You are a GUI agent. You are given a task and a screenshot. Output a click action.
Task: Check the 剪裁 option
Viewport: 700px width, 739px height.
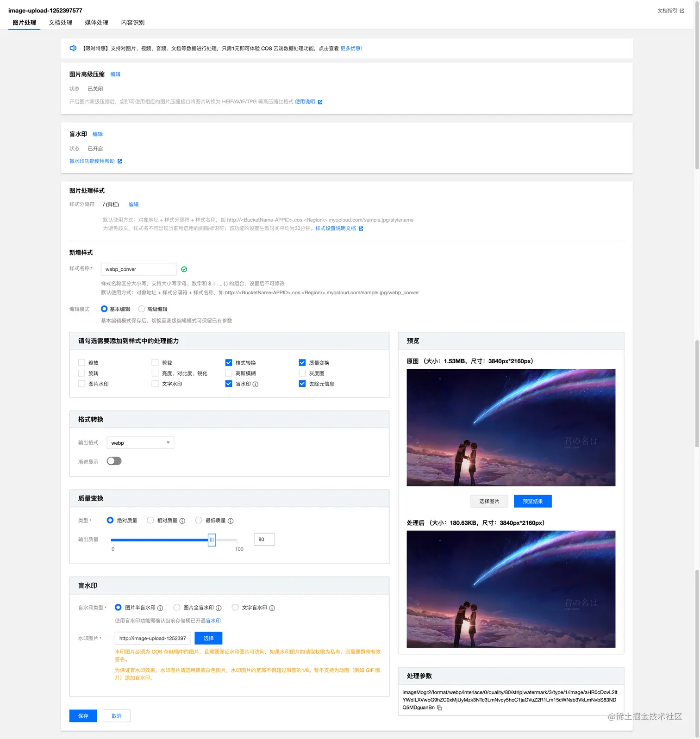click(155, 363)
